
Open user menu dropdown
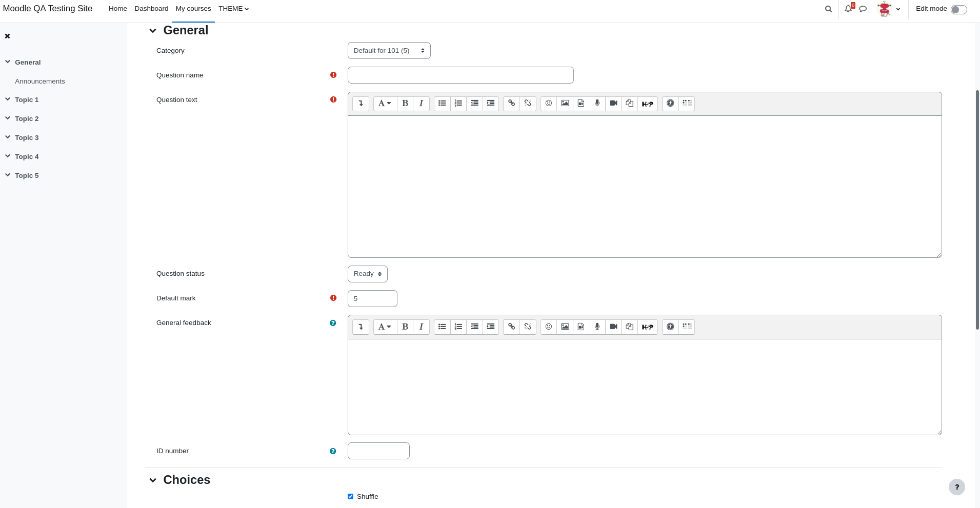889,9
